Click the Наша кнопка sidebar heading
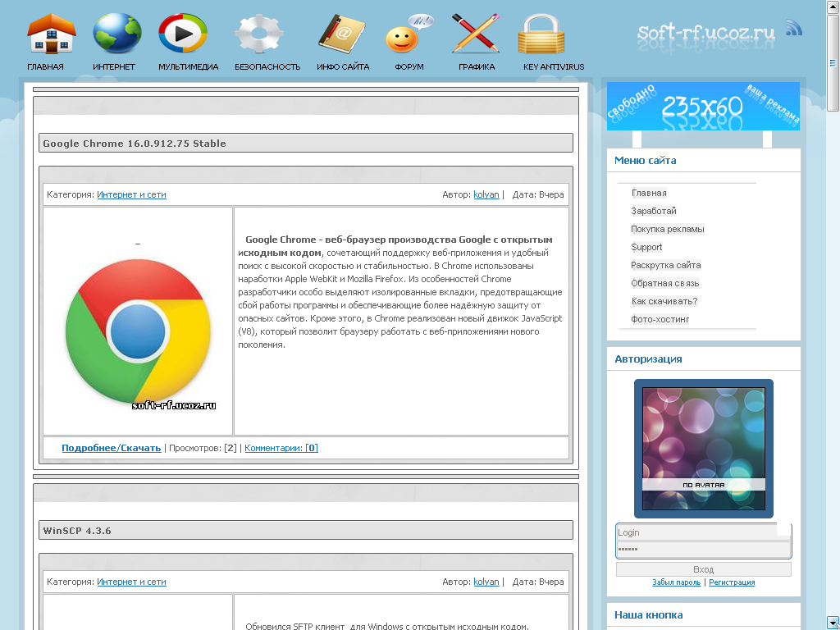 point(648,615)
